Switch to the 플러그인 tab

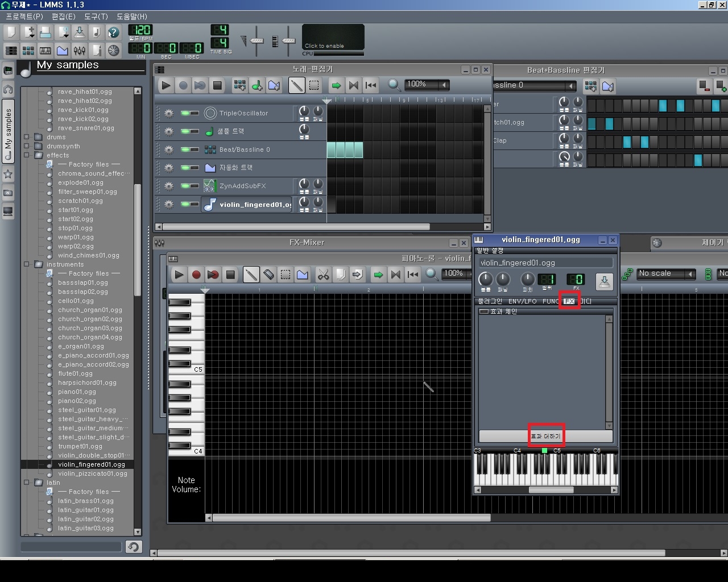(490, 301)
